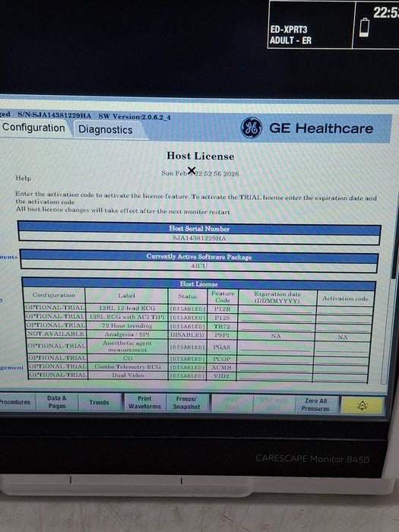The width and height of the screenshot is (399, 532).
Task: Click the GE Healthcare logo
Action: [x=251, y=128]
